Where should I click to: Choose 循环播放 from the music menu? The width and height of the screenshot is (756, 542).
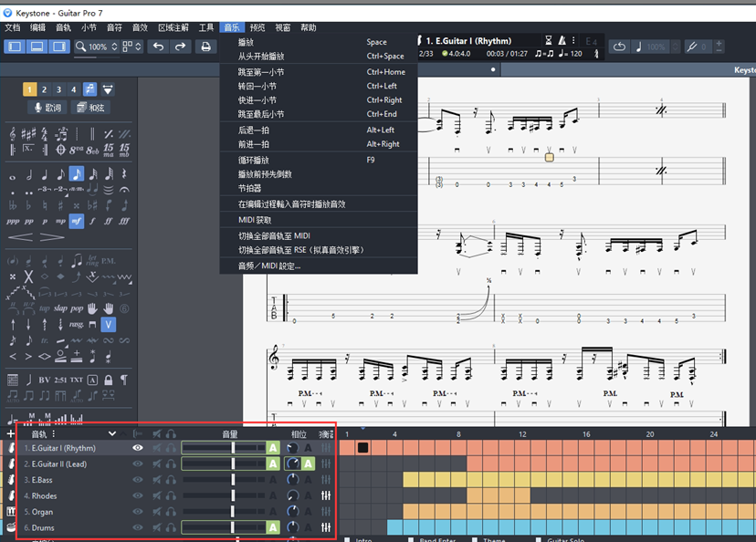253,160
